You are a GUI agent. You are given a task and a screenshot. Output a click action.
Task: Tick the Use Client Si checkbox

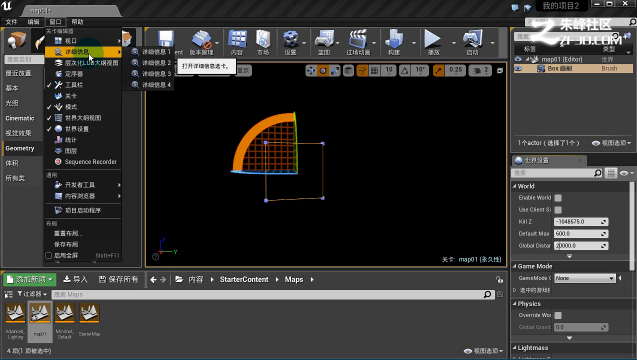pos(558,210)
